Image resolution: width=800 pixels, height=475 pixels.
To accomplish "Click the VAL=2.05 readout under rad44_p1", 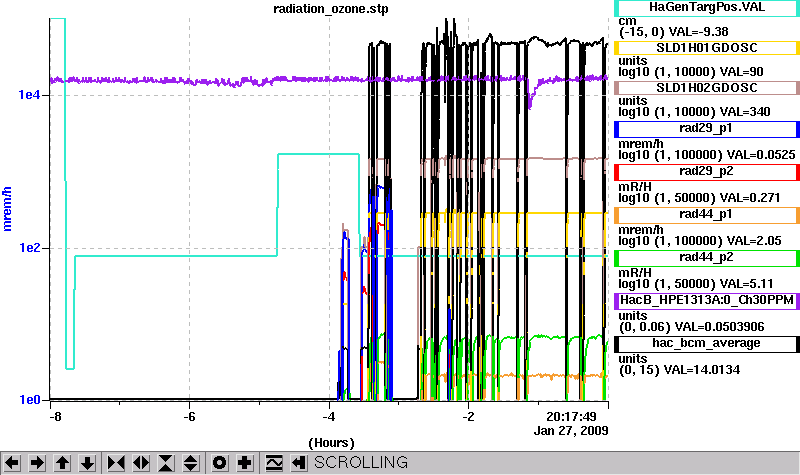I will 754,241.
